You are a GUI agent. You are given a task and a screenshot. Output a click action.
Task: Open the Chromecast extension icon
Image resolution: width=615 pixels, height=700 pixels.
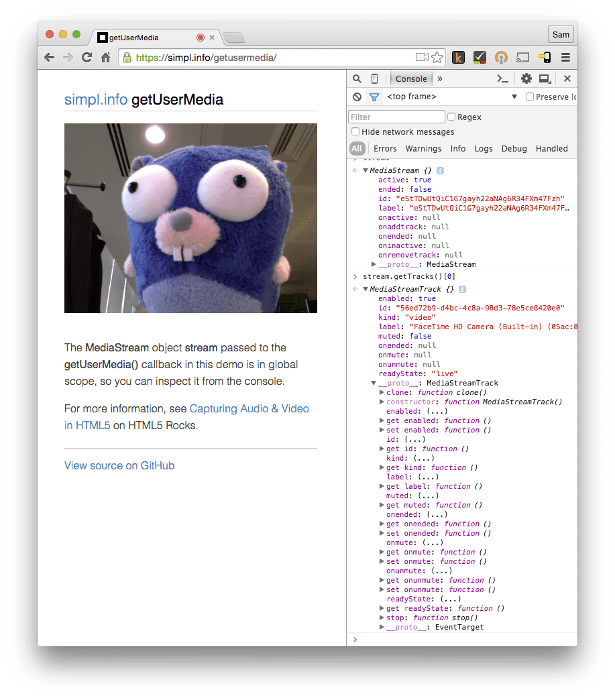pyautogui.click(x=523, y=57)
